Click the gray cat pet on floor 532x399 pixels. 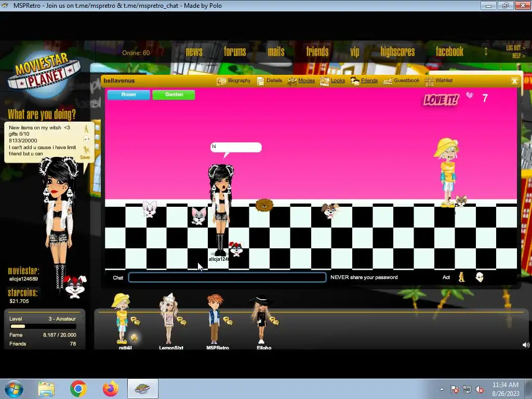(199, 216)
